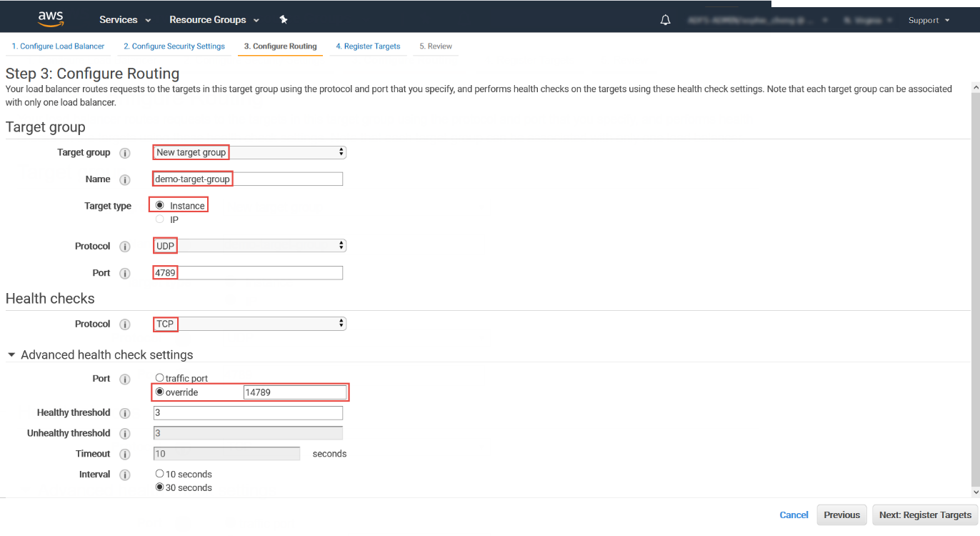The width and height of the screenshot is (980, 536).
Task: Click the pin shortcut icon in navbar
Action: point(284,19)
